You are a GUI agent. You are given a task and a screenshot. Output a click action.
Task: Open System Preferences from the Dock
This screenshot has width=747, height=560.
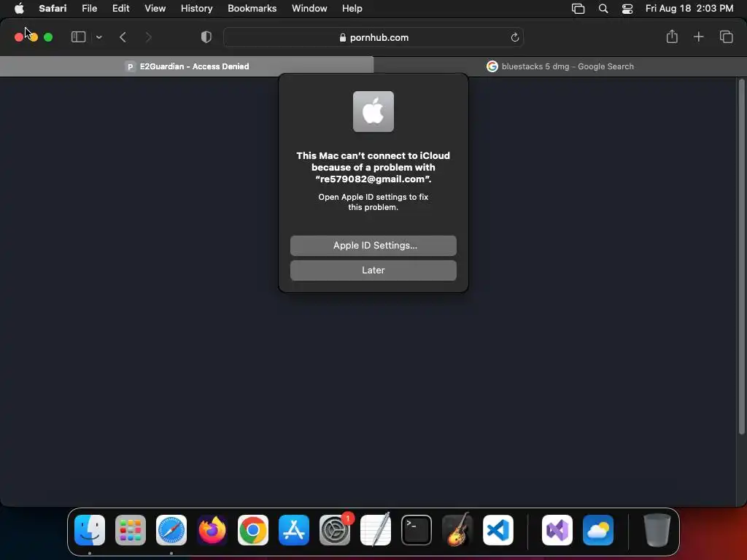pos(335,529)
